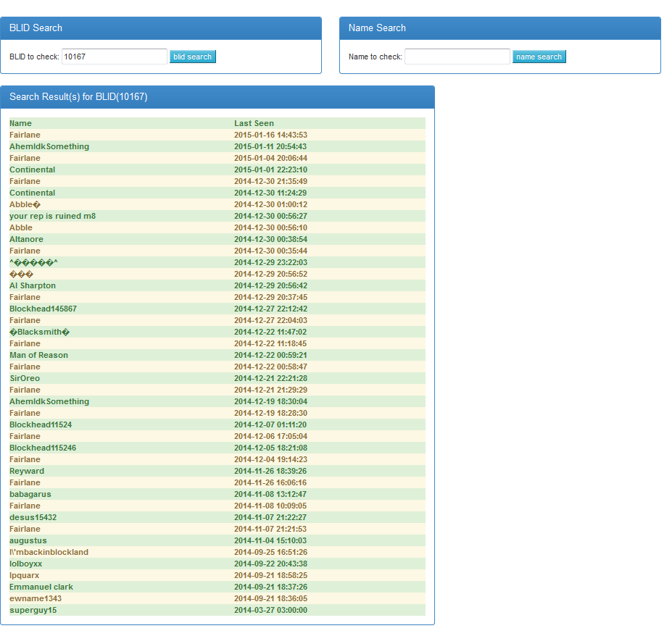Select the lpquarx name entry
Image resolution: width=672 pixels, height=636 pixels.
[x=24, y=575]
